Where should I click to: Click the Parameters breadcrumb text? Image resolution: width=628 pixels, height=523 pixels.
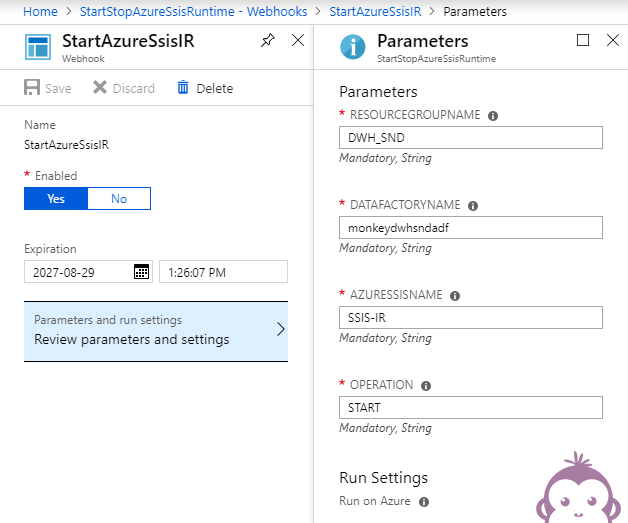pyautogui.click(x=475, y=11)
